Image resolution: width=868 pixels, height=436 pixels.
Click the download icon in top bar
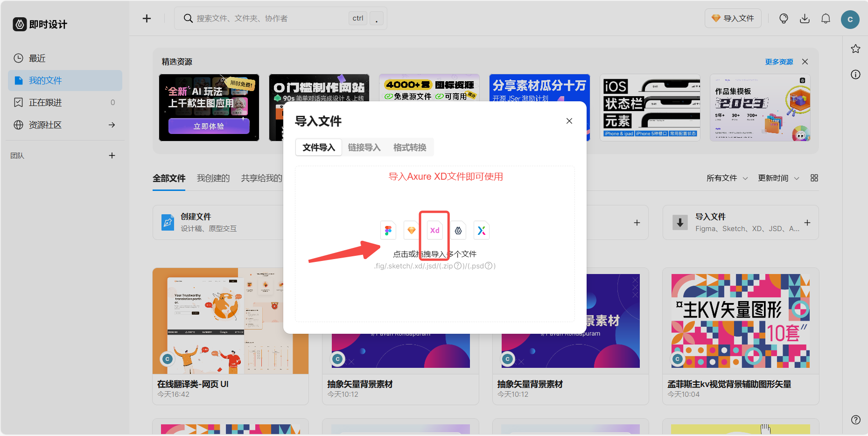[x=805, y=18]
